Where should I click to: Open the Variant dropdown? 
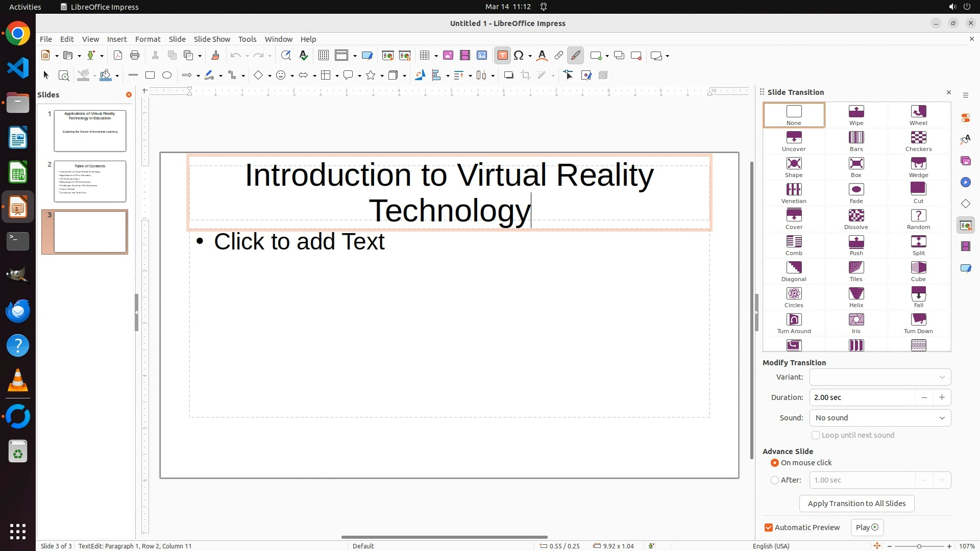[x=880, y=377]
